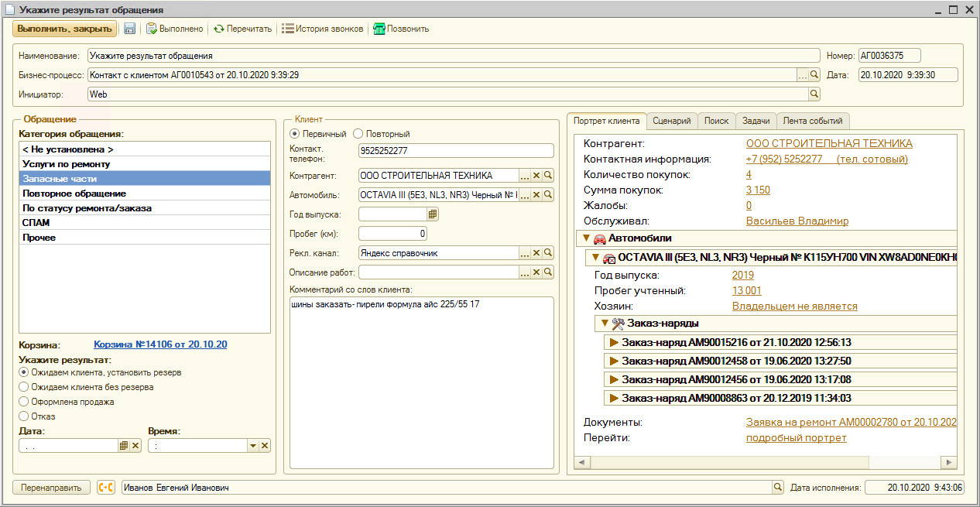Click the Позвонить phone icon
Image resolution: width=980 pixels, height=507 pixels.
(x=379, y=29)
